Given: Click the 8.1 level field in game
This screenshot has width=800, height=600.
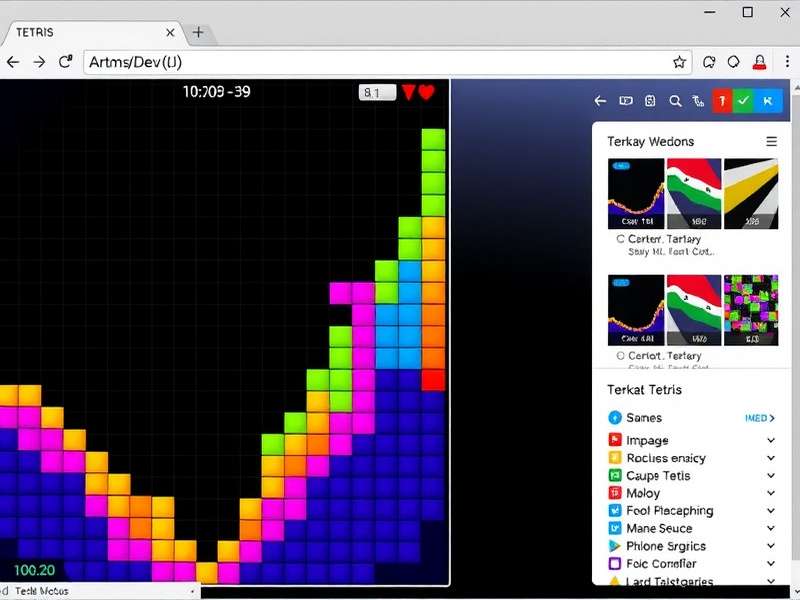Looking at the screenshot, I should coord(378,92).
